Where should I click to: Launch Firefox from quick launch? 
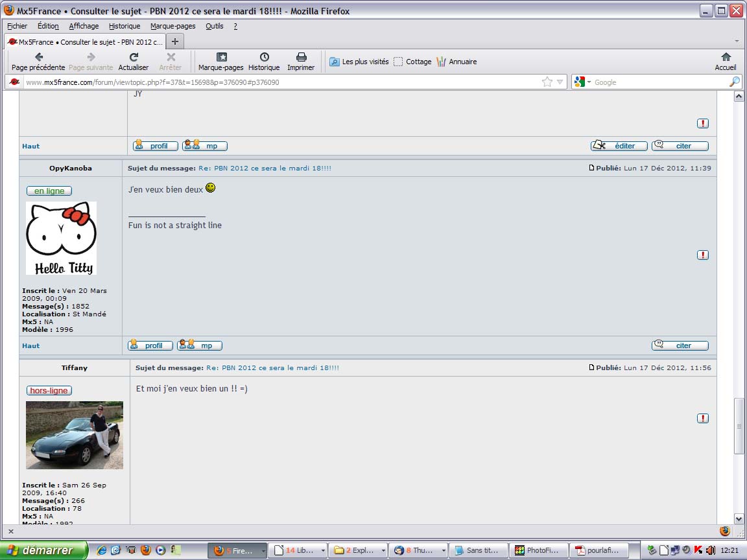pos(146,550)
